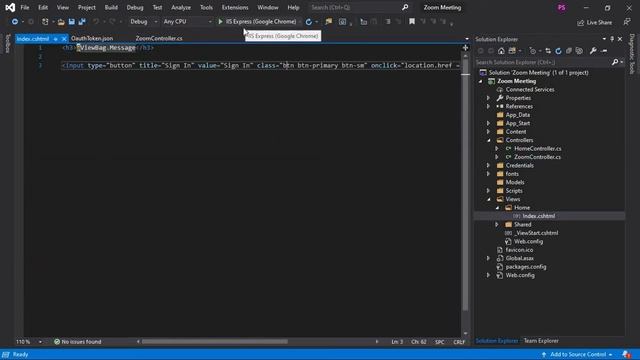Image resolution: width=640 pixels, height=360 pixels.
Task: Click the Open File folder icon
Action: 61,22
